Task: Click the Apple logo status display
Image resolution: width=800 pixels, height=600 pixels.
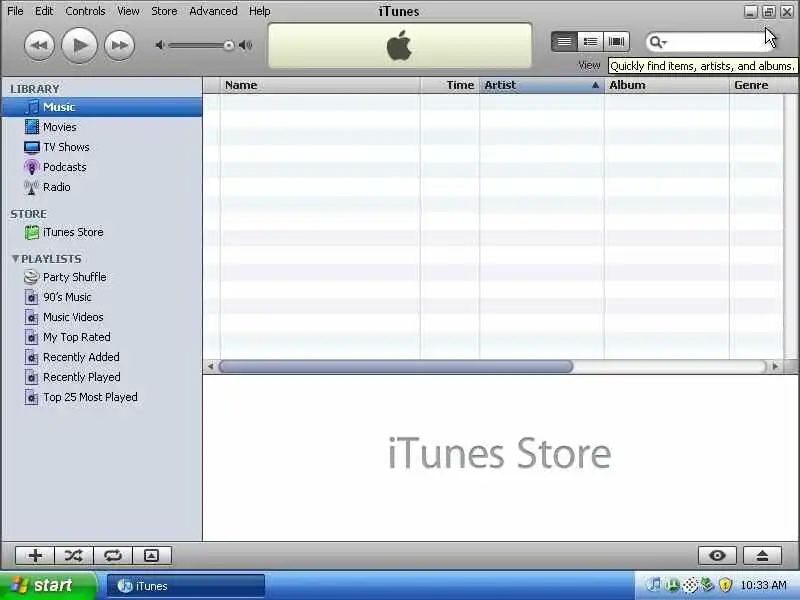Action: 400,45
